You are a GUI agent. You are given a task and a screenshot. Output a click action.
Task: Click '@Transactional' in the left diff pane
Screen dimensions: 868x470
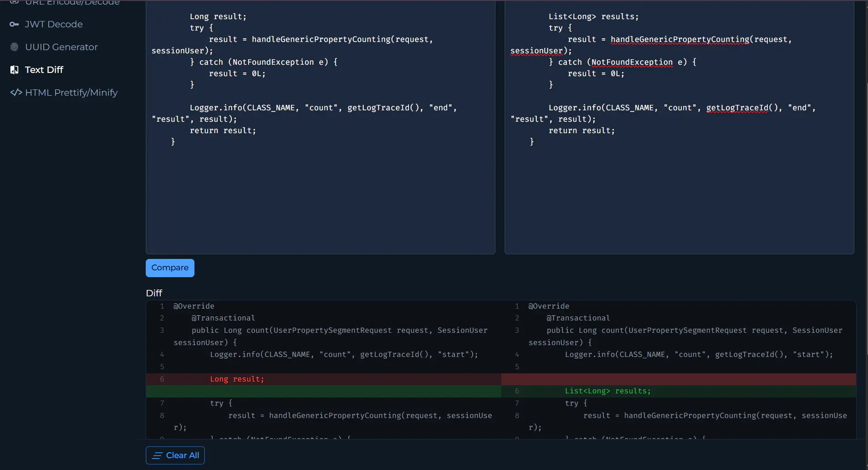(x=223, y=318)
